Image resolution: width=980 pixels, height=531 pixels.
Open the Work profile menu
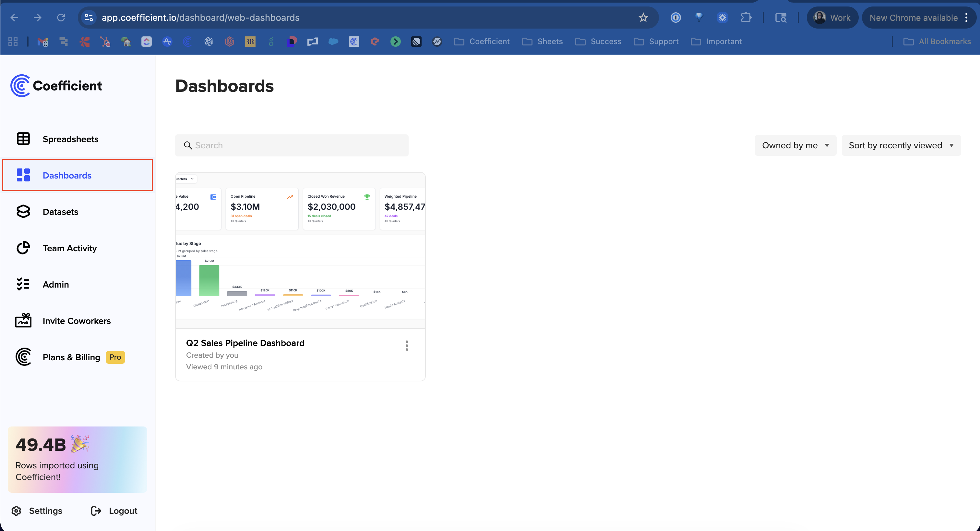[832, 18]
